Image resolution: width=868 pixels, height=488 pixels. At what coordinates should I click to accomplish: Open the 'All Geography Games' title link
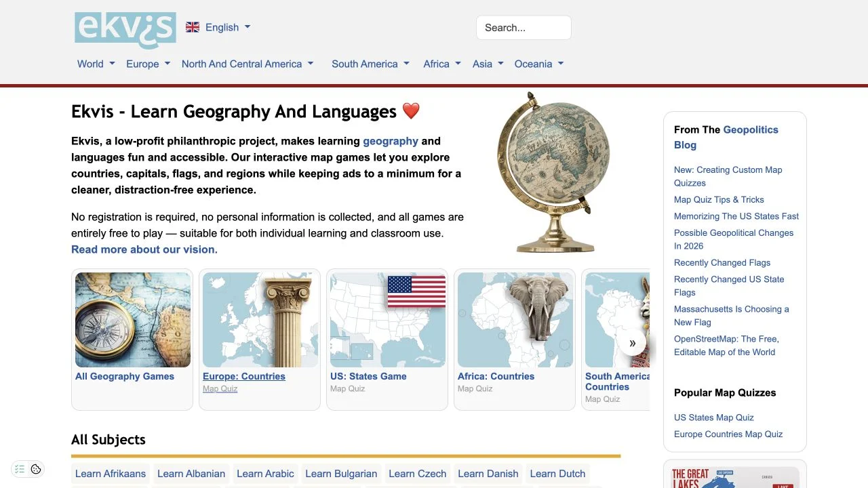125,376
